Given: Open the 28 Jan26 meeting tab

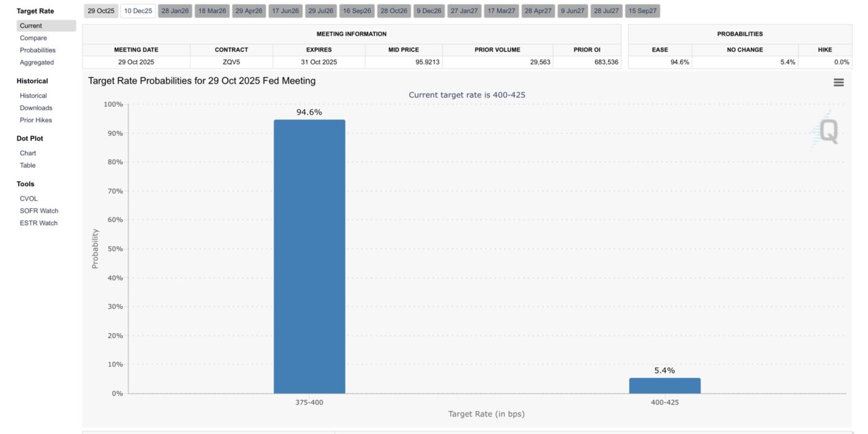Looking at the screenshot, I should pyautogui.click(x=175, y=11).
